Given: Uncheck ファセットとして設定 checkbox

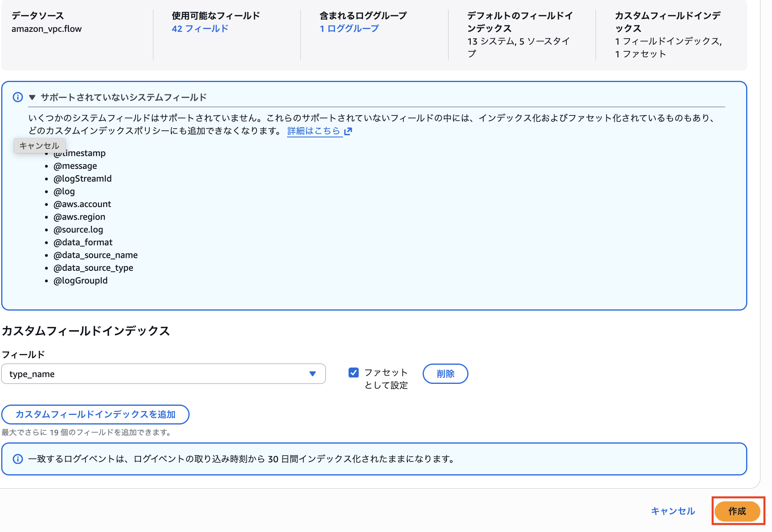Looking at the screenshot, I should point(354,372).
